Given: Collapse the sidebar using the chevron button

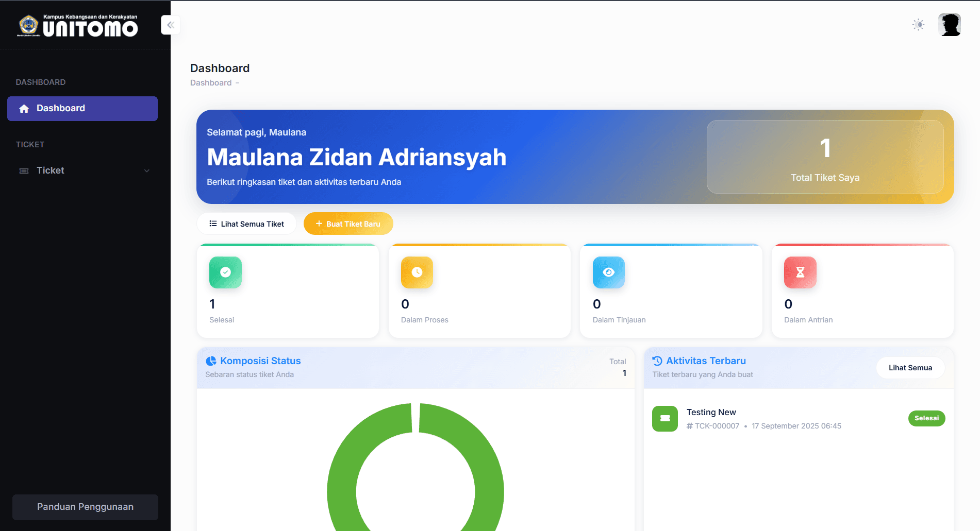Looking at the screenshot, I should point(170,24).
